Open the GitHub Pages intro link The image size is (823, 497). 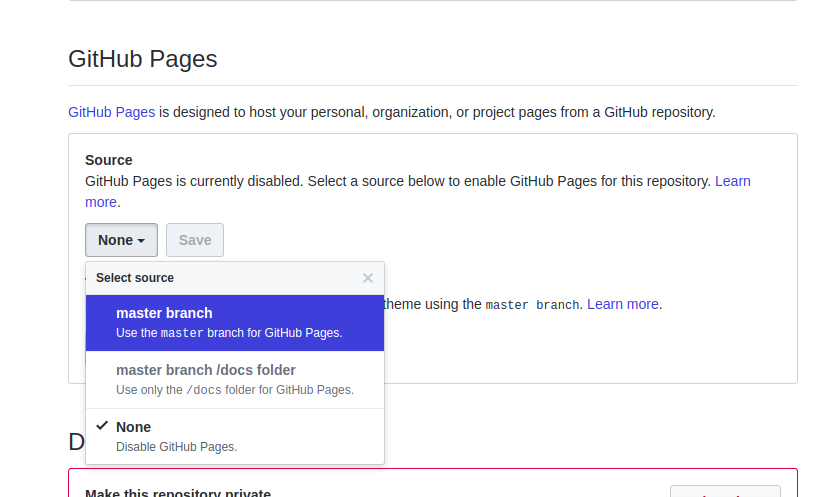(x=111, y=112)
